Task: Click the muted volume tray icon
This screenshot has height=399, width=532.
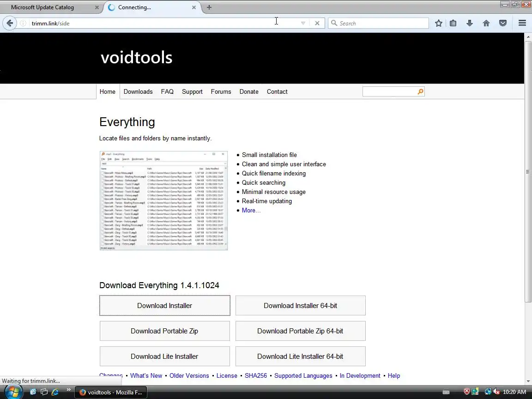Action: tap(496, 392)
